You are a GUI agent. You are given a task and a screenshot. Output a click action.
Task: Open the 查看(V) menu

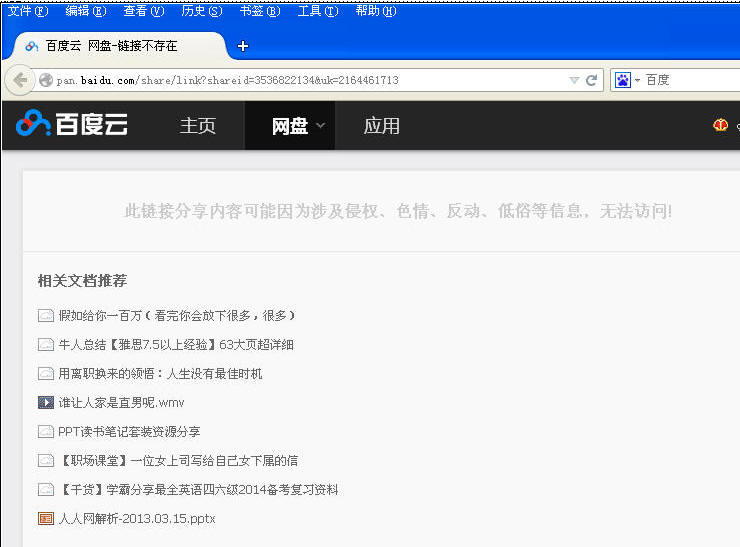point(144,11)
